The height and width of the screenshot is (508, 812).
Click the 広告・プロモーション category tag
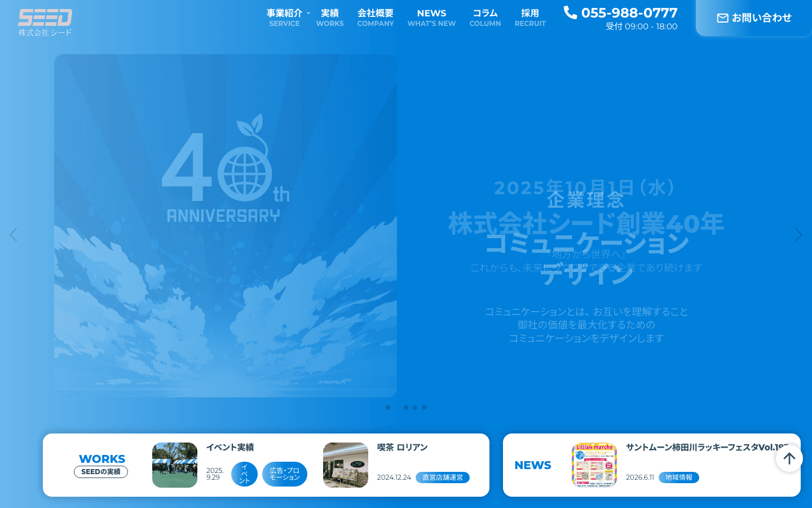(x=285, y=474)
